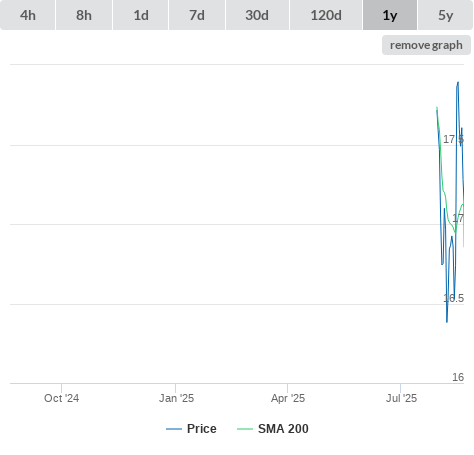Switch to the 5y time range

pyautogui.click(x=445, y=15)
